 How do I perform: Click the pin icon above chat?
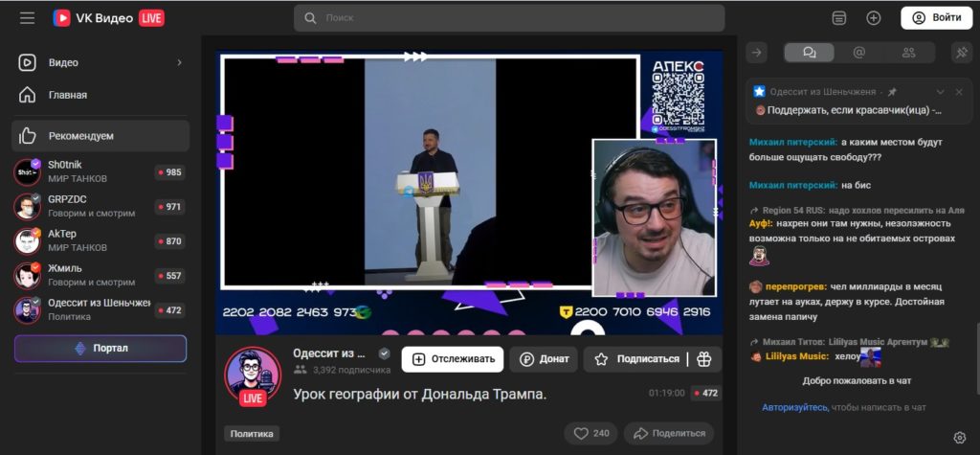coord(961,53)
